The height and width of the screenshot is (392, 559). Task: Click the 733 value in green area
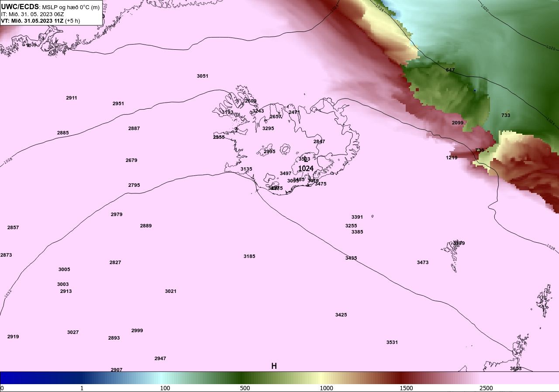point(506,115)
